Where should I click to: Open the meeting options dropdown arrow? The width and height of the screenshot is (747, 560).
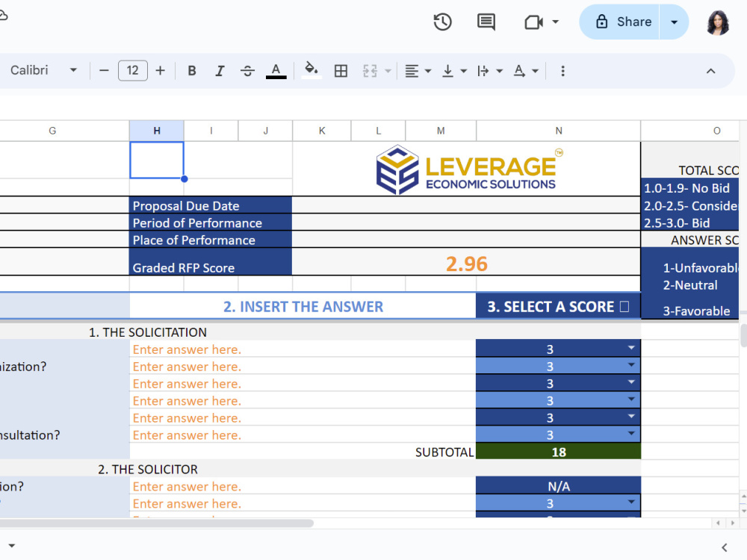[x=555, y=22]
